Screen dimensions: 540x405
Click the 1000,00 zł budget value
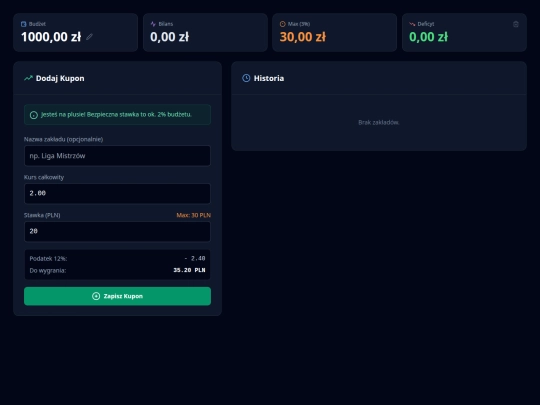[x=51, y=37]
